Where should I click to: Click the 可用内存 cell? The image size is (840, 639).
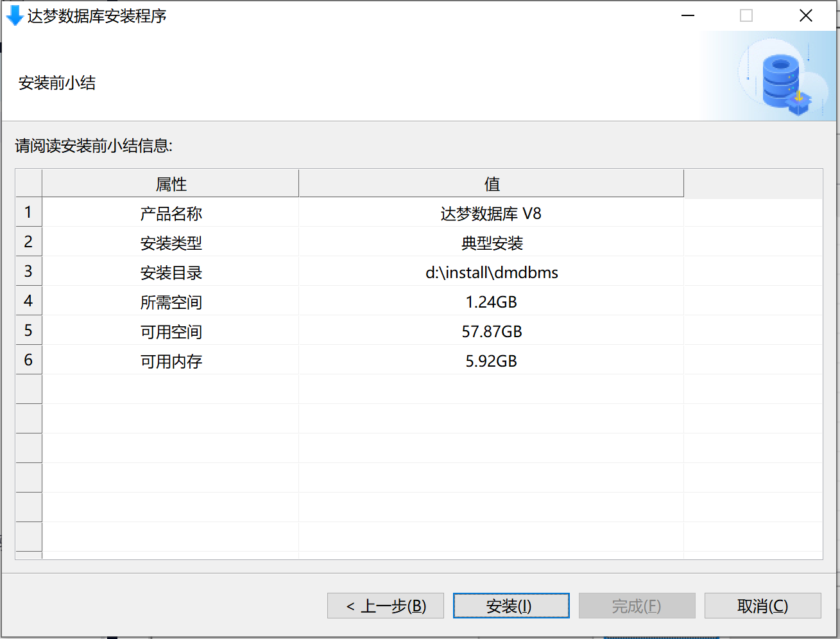171,360
